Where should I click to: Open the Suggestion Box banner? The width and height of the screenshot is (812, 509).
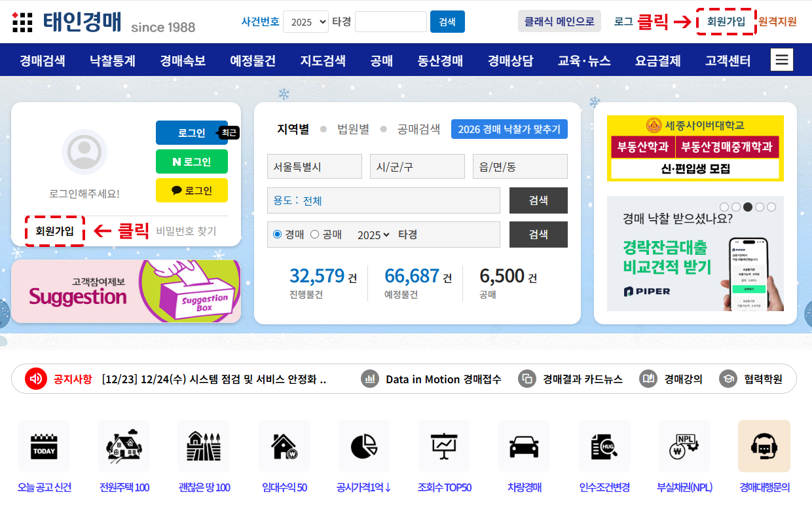tap(126, 292)
